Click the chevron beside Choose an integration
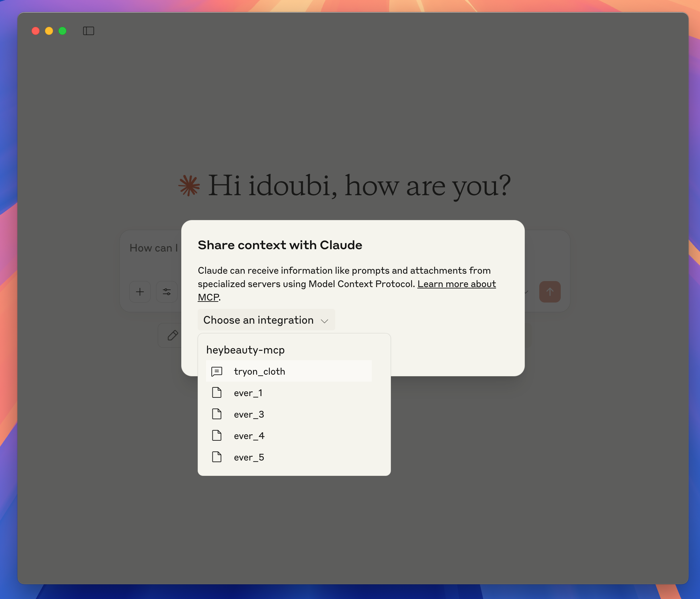 pos(324,321)
